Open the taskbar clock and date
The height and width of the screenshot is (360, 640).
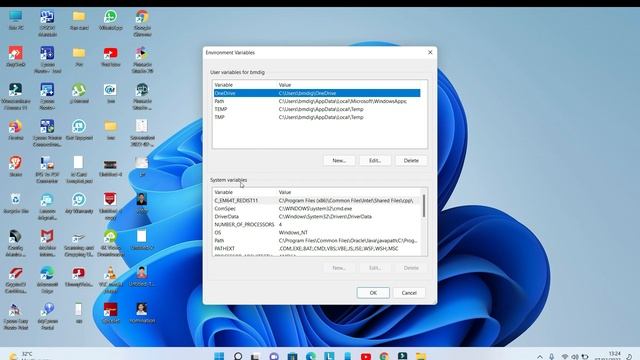pyautogui.click(x=608, y=356)
